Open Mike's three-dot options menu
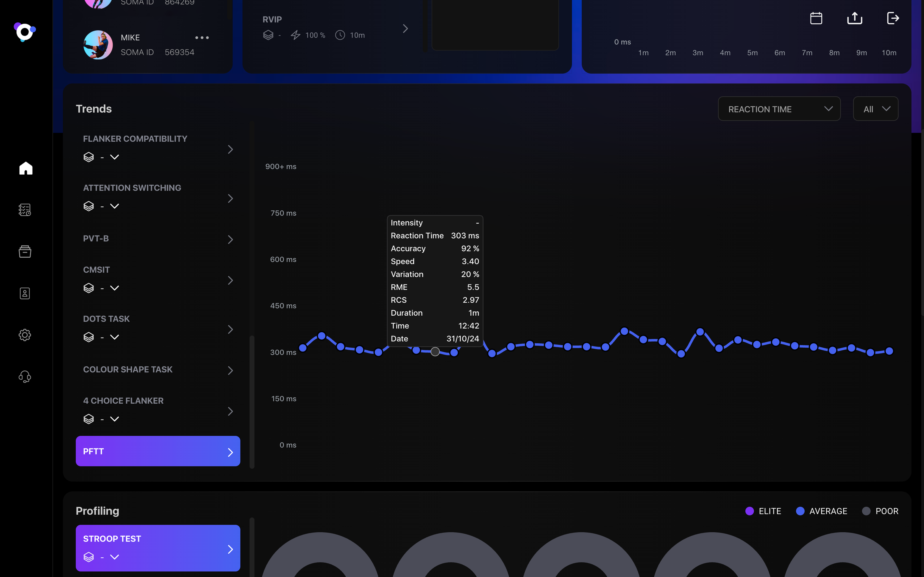924x577 pixels. 202,38
